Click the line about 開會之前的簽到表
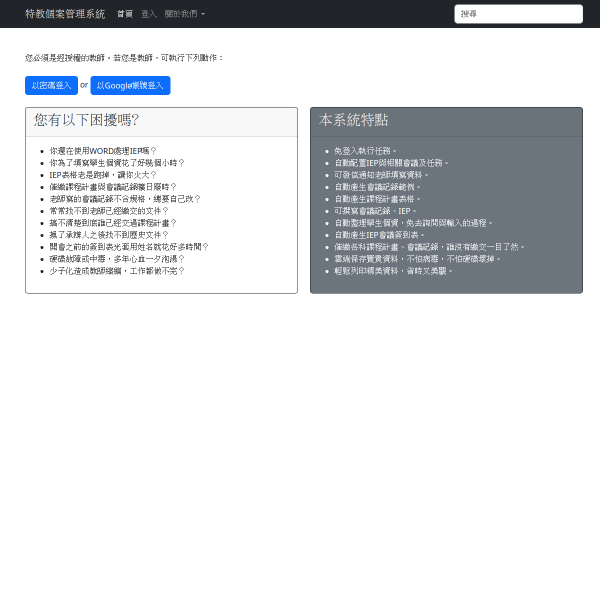 [x=129, y=247]
